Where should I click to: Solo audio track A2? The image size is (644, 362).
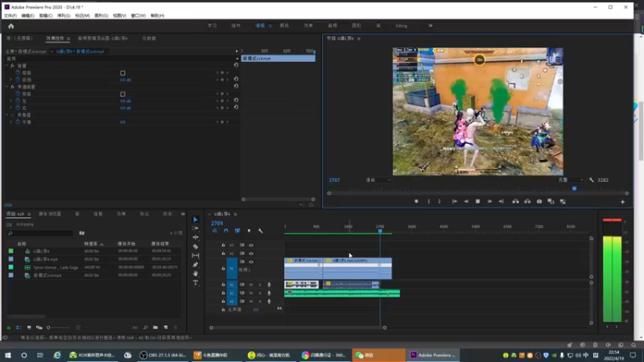tap(260, 293)
